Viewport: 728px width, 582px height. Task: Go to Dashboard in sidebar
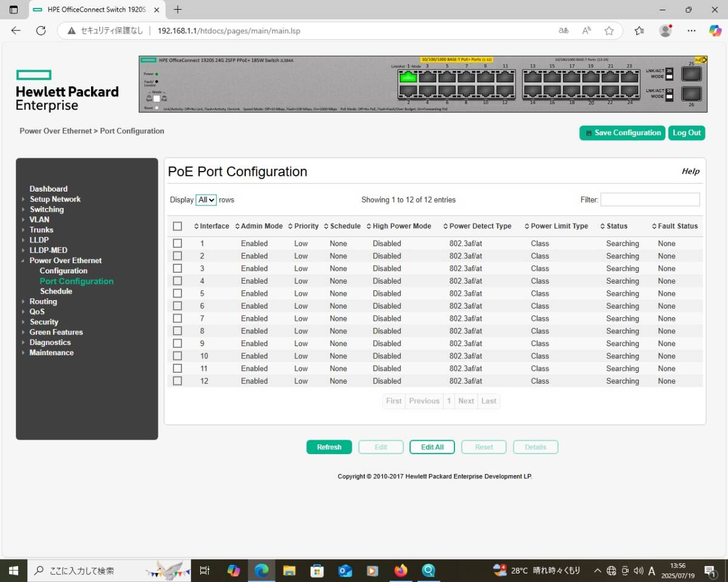click(49, 189)
